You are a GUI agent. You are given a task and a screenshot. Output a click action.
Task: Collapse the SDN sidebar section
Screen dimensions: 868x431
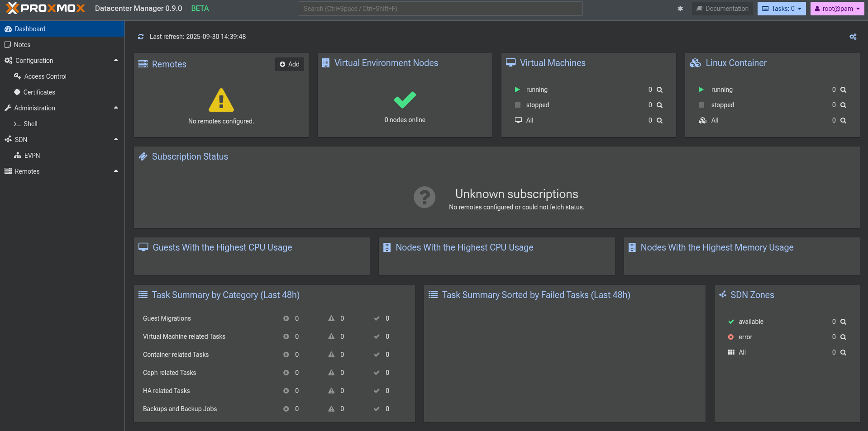click(x=116, y=139)
